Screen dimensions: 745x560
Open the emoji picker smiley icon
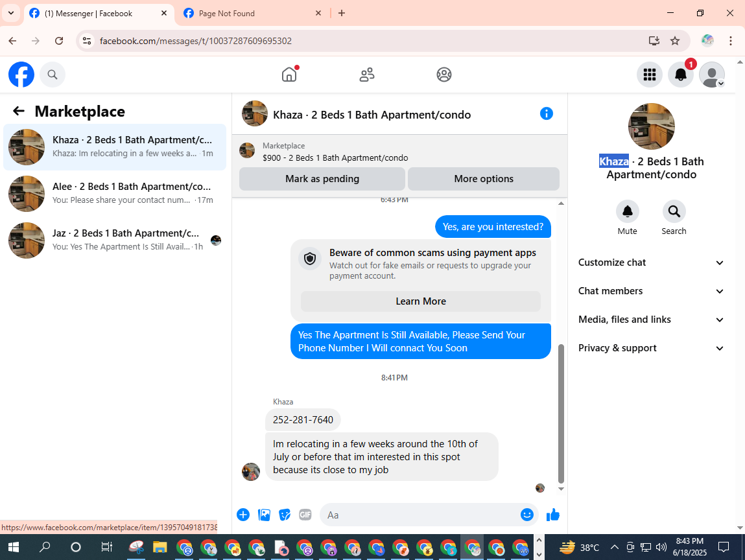(526, 515)
